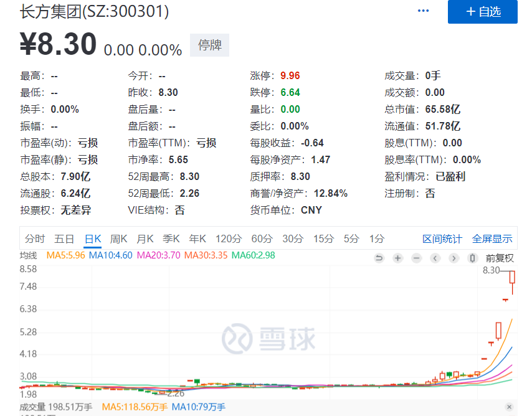This screenshot has width=532, height=416.
Task: Click the 总股本 value 7.90亿
Action: [x=75, y=176]
